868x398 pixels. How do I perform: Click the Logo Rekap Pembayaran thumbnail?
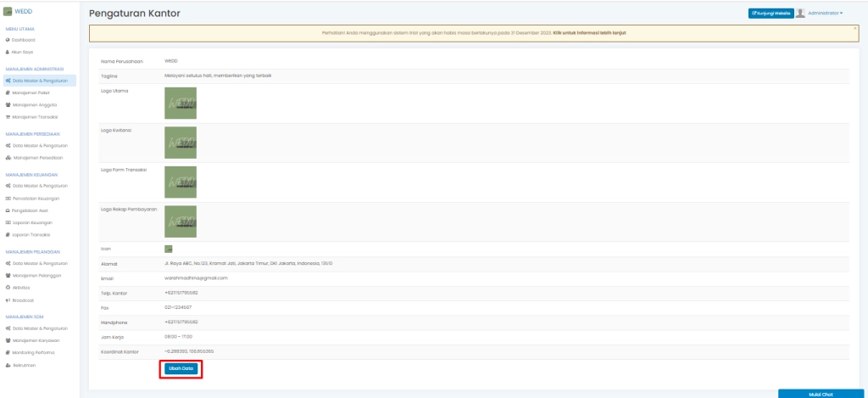point(181,221)
